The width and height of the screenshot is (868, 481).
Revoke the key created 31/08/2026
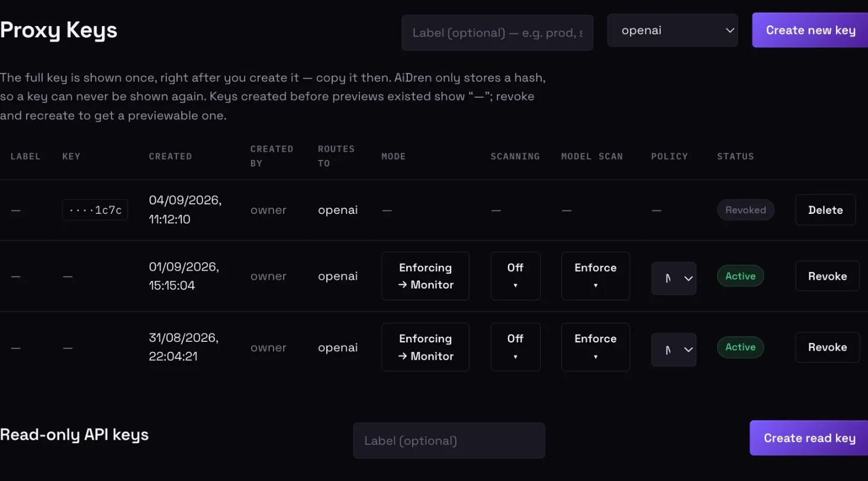[827, 347]
